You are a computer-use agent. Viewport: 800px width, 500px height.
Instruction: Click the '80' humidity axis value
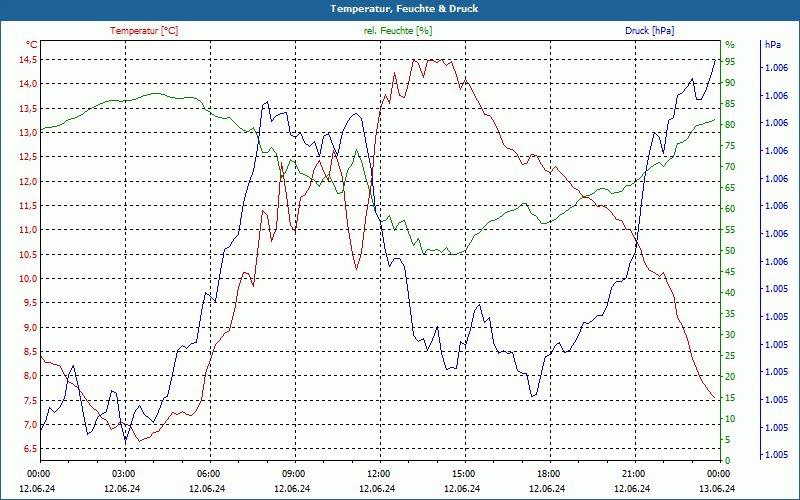tap(730, 124)
